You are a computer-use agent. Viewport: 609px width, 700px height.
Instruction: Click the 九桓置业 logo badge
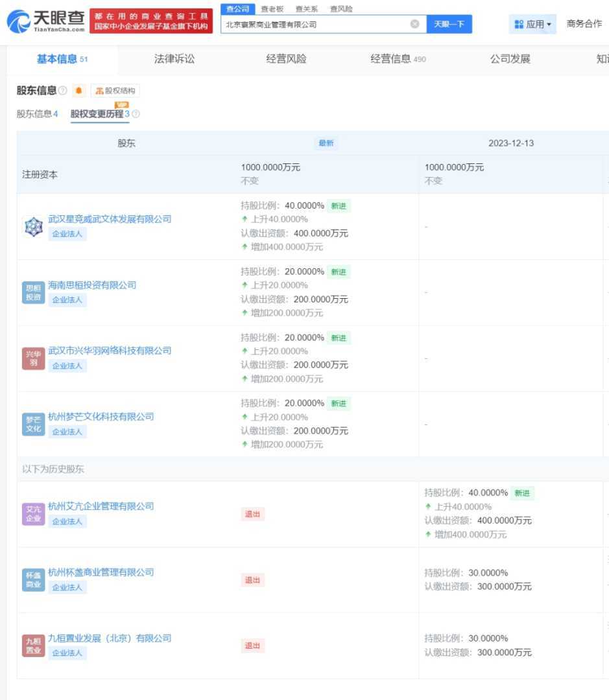tap(33, 646)
